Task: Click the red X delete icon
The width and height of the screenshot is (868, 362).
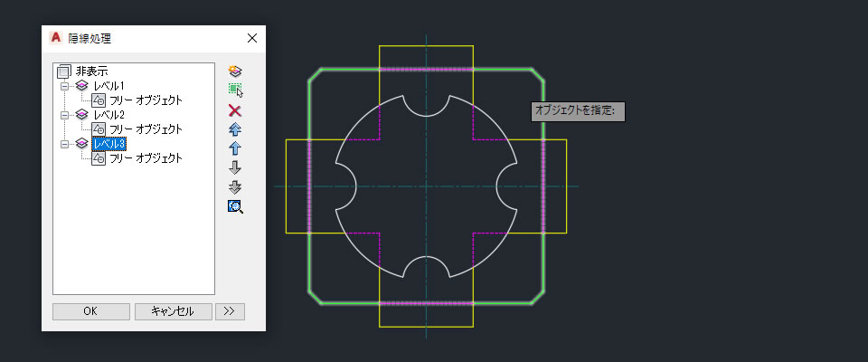Action: point(235,111)
